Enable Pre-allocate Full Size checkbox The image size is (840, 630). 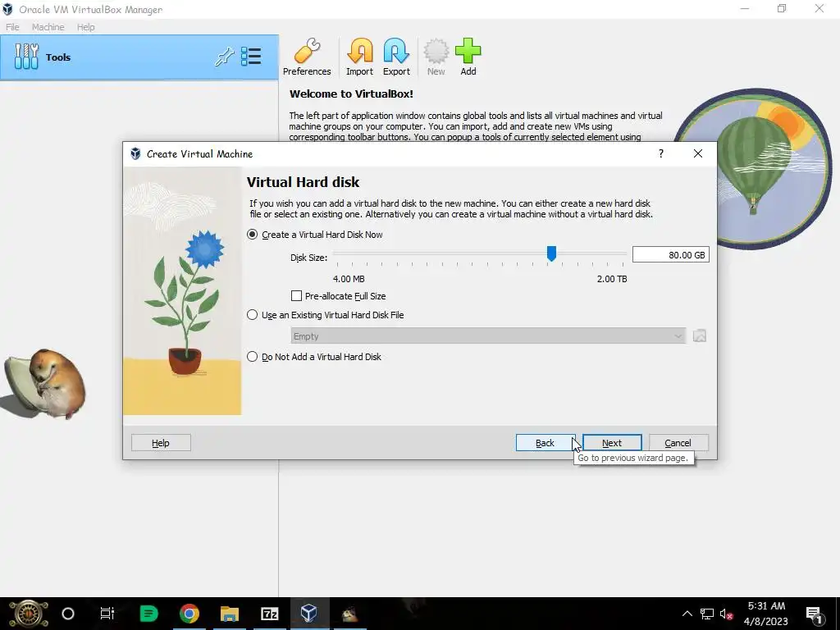[x=296, y=295]
